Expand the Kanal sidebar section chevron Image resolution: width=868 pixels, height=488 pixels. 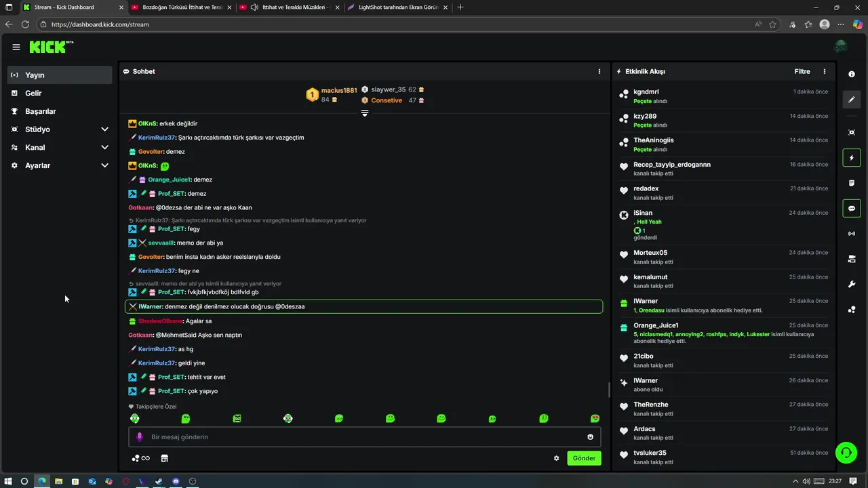click(104, 147)
